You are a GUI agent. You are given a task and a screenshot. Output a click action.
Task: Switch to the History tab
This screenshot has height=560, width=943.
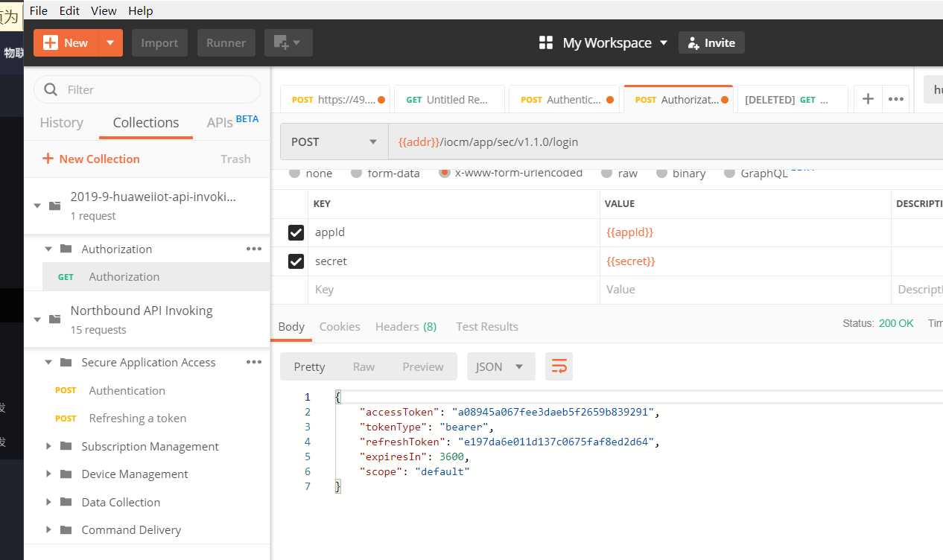click(61, 123)
